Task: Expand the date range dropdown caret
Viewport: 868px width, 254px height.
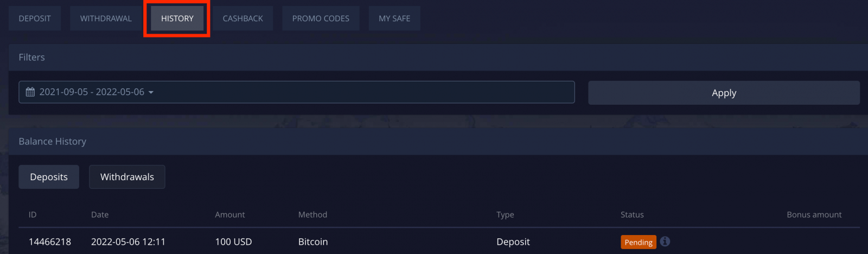Action: 151,92
